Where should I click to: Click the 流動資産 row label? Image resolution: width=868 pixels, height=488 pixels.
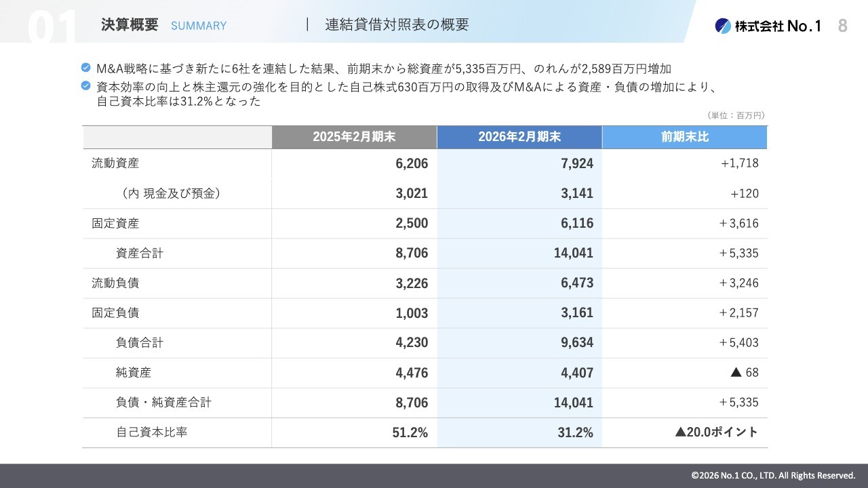[115, 163]
